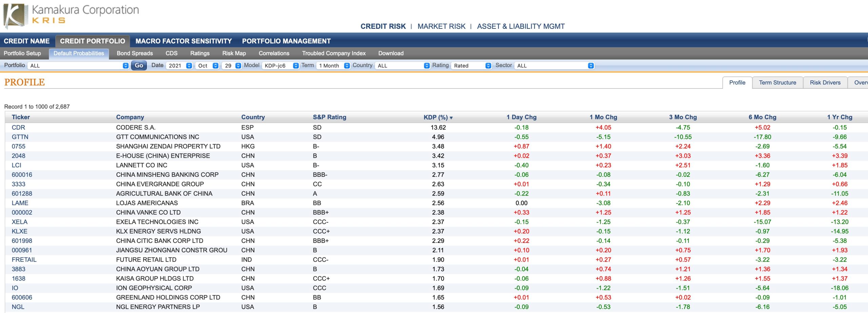The width and height of the screenshot is (868, 313).
Task: Open the KLXE ticker link
Action: (19, 232)
